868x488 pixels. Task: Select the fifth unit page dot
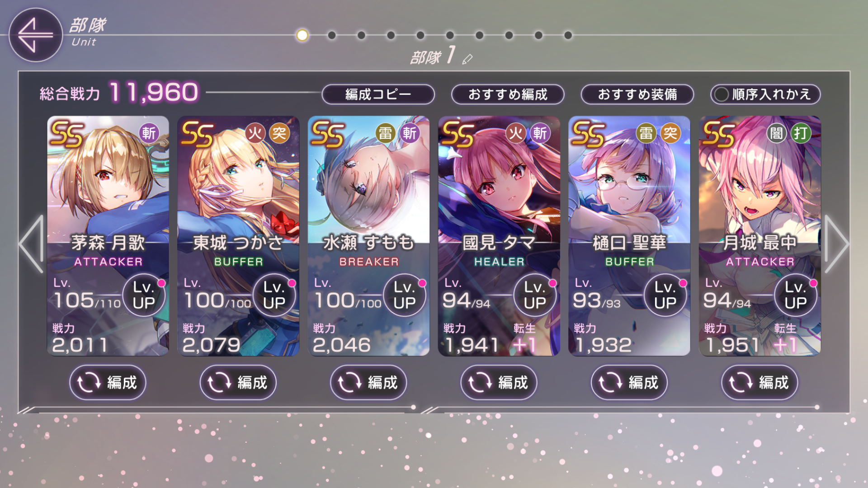click(420, 35)
